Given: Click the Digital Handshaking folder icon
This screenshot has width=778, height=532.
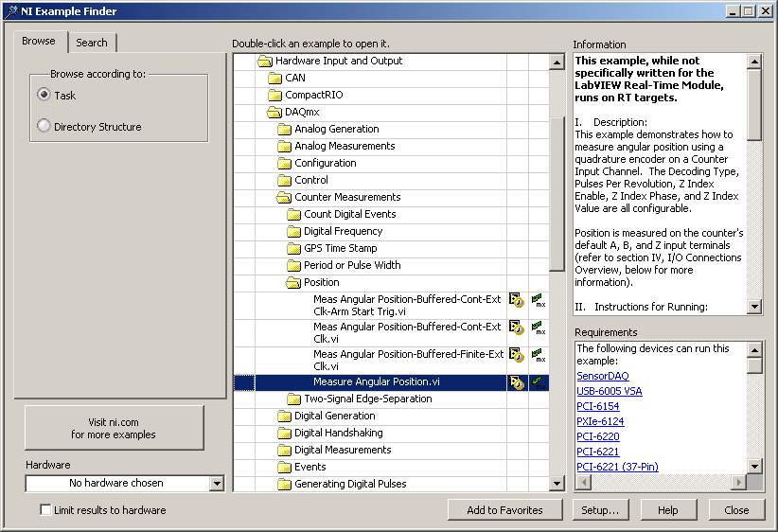Looking at the screenshot, I should point(284,433).
